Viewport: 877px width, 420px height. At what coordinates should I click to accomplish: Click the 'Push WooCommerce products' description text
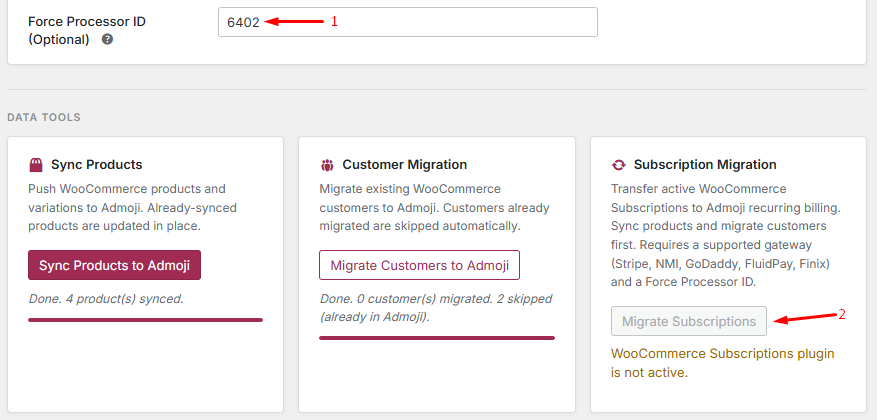point(133,207)
